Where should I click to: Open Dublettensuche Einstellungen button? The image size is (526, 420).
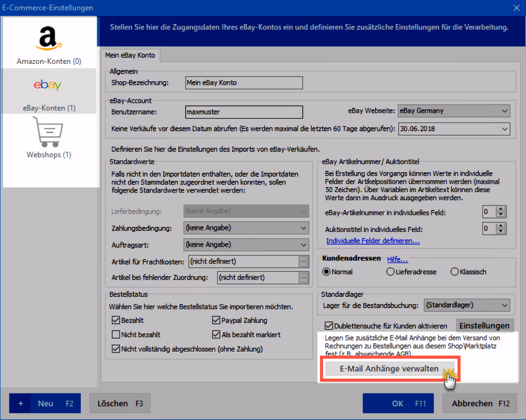(x=485, y=325)
